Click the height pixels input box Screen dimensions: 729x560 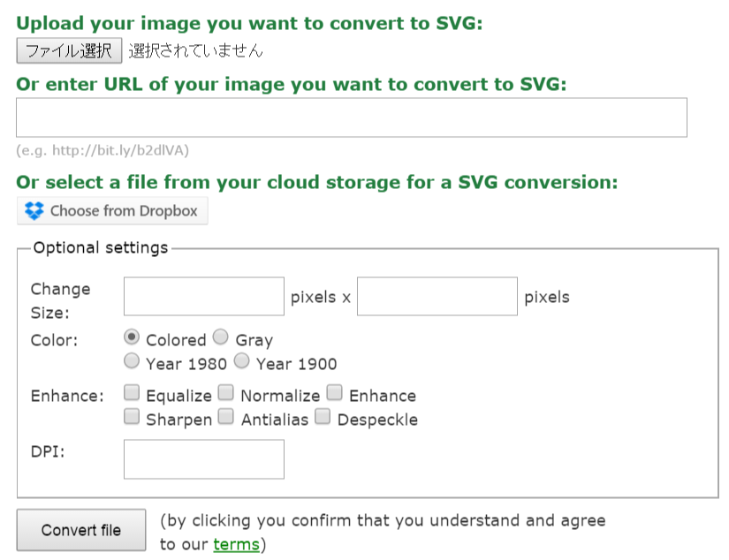437,297
